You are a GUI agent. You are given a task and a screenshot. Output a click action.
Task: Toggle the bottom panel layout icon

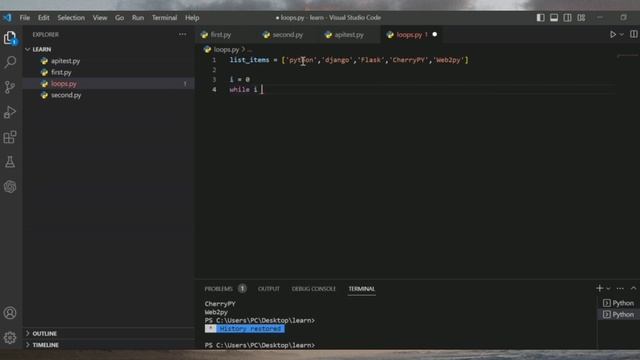click(x=554, y=18)
